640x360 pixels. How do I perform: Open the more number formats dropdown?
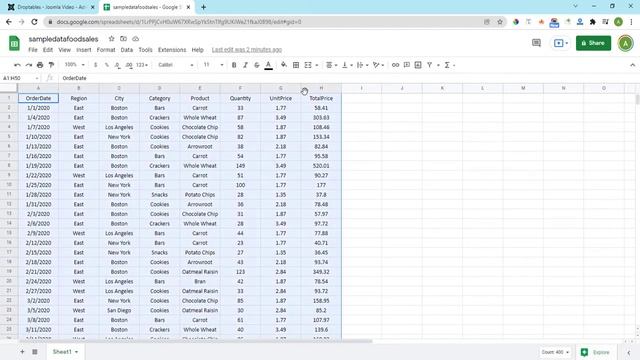point(142,65)
